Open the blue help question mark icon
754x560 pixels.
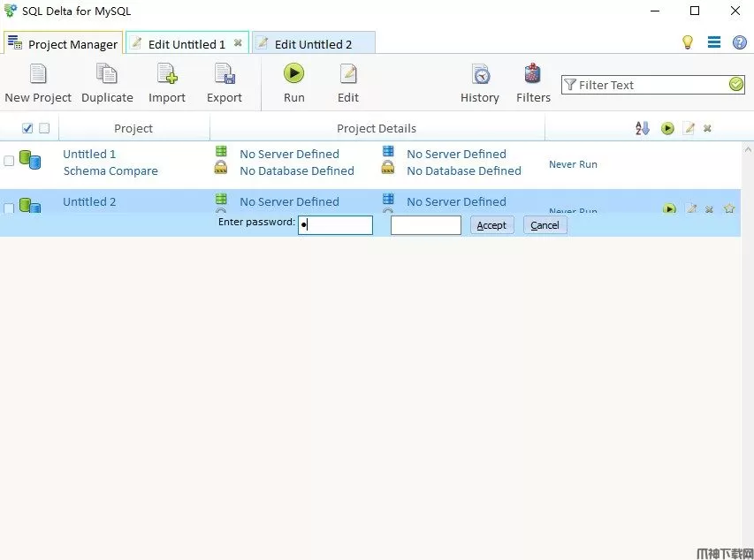click(x=740, y=42)
